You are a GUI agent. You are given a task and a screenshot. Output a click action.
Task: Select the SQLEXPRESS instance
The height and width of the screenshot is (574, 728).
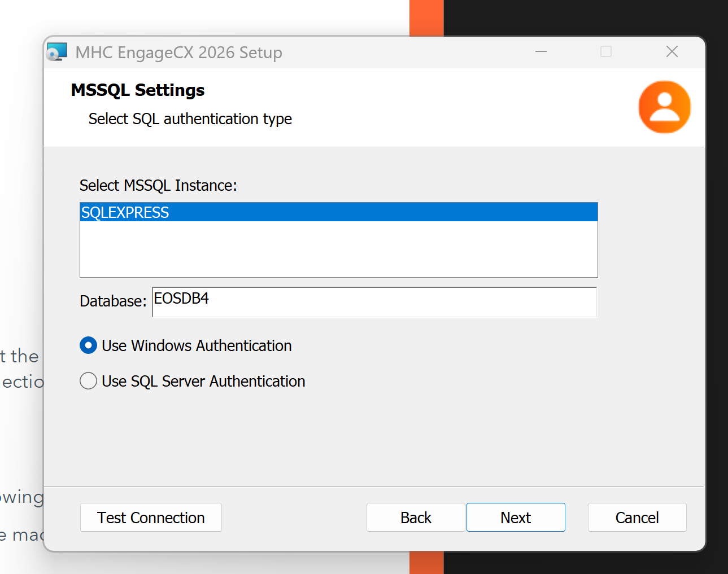[339, 212]
